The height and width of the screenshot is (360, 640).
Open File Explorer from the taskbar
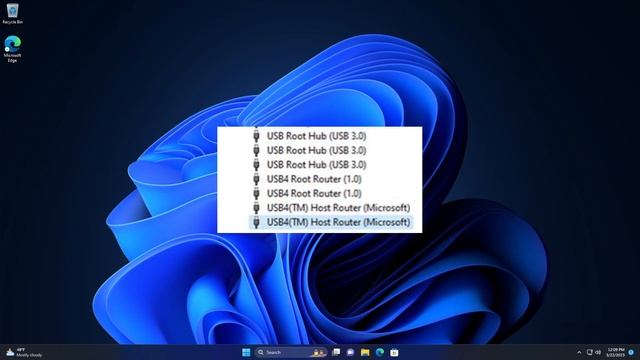pyautogui.click(x=365, y=352)
